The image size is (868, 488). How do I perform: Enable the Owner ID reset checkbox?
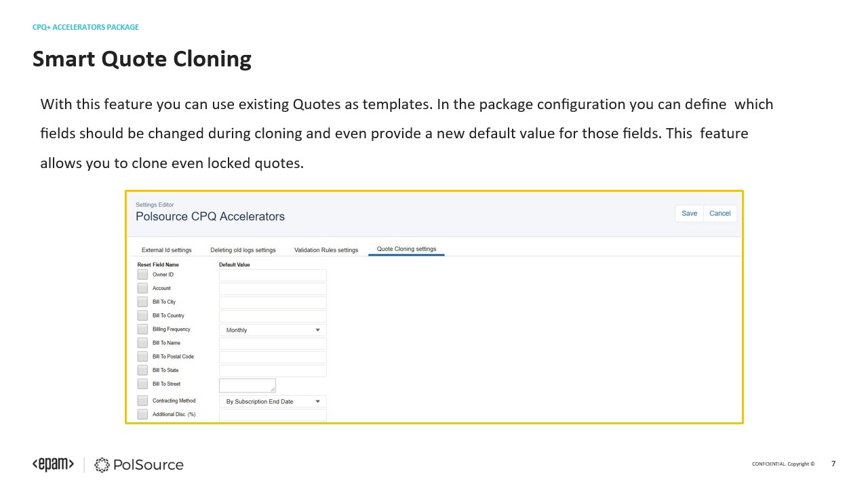[x=142, y=274]
